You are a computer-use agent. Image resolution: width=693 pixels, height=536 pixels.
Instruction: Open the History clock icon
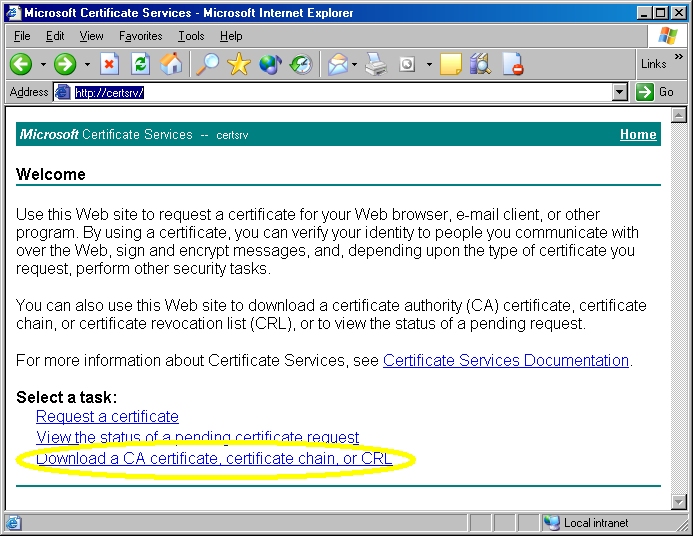301,65
